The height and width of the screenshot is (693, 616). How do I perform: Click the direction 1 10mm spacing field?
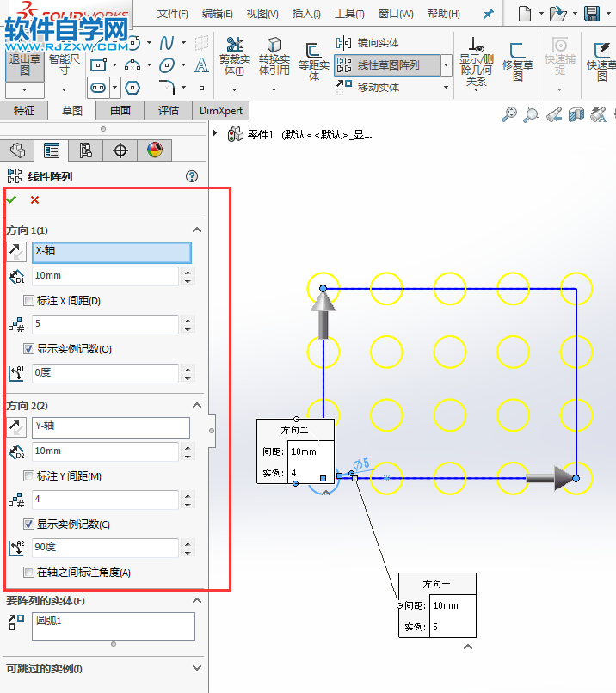(105, 276)
